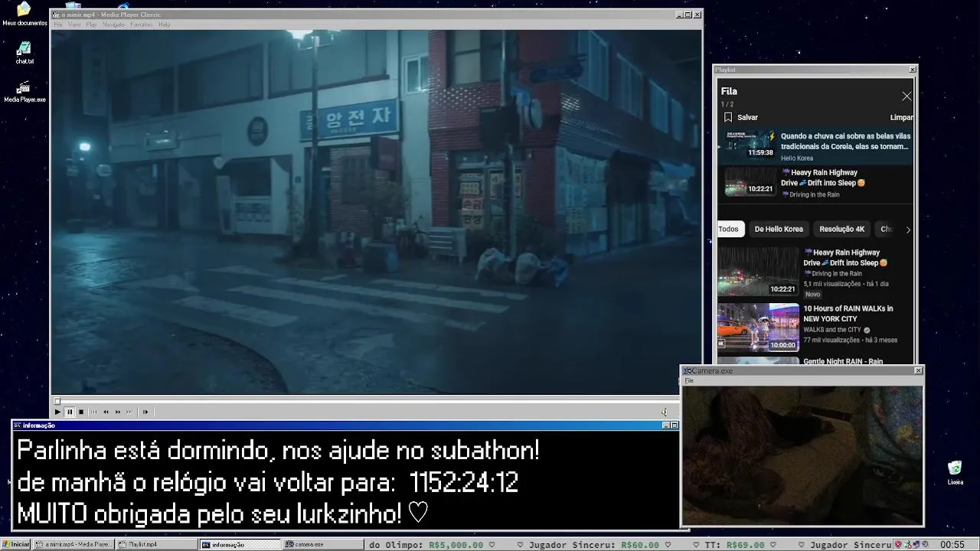Click Play in Media Player Classic
The image size is (980, 551).
(x=57, y=412)
